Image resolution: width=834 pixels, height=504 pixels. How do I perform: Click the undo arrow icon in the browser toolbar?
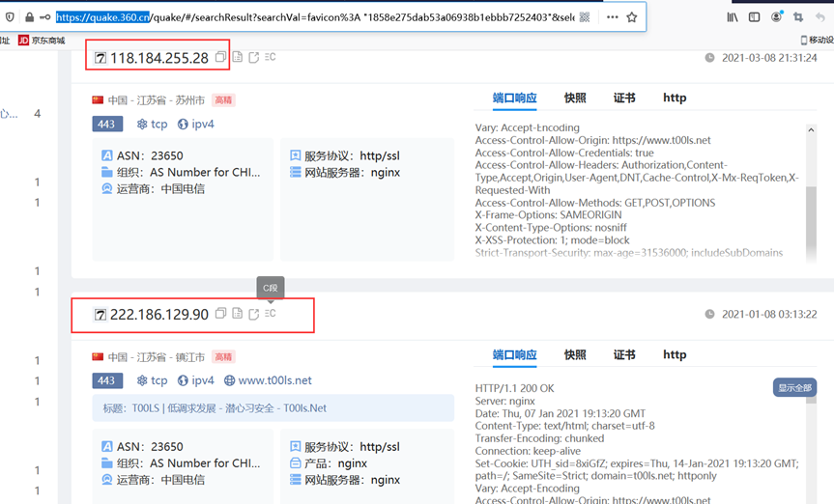click(820, 17)
